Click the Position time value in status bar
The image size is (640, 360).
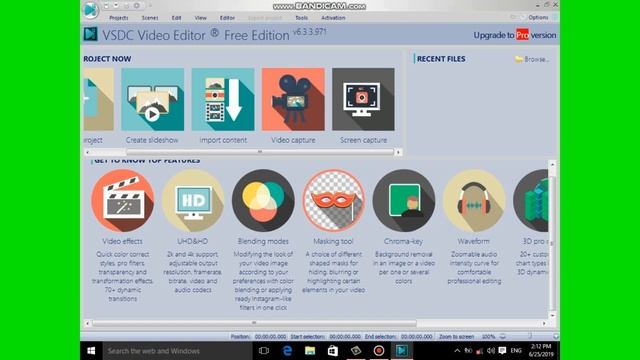[270, 337]
